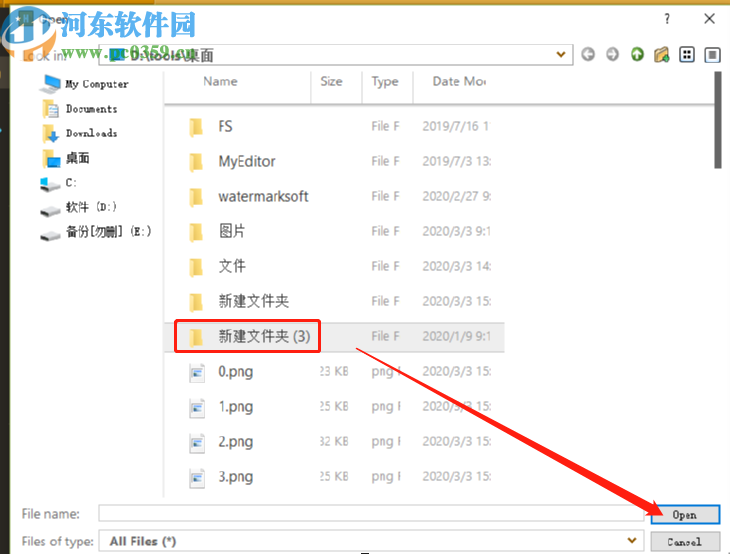Select 备份[勿删] (E:) drive in sidebar

tap(96, 232)
